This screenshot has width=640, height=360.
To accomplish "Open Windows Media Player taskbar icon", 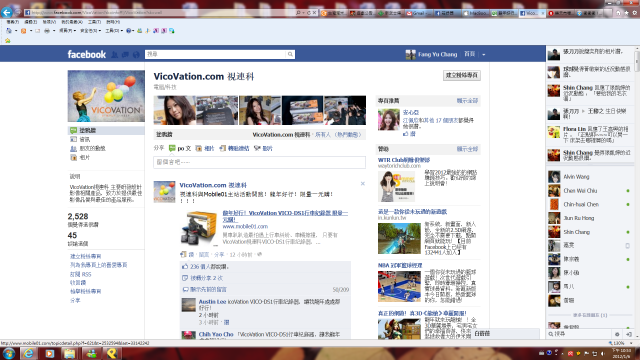I will tap(49, 353).
